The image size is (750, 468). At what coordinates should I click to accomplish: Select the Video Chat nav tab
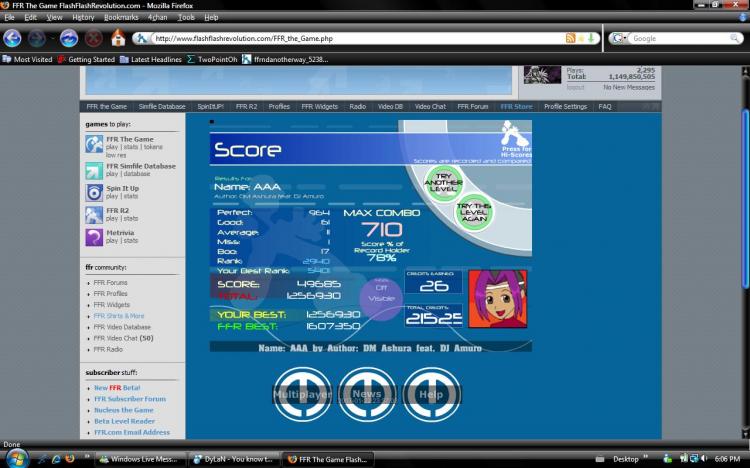[x=430, y=107]
